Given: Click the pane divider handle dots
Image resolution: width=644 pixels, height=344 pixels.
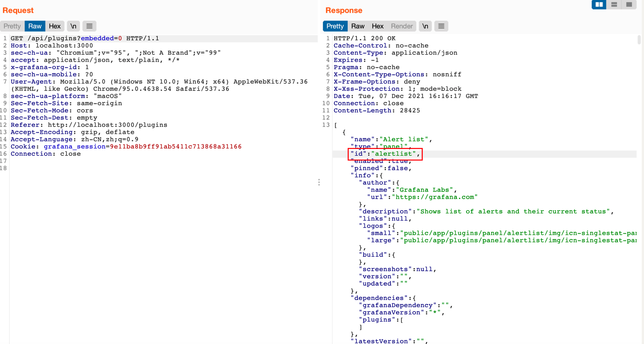Looking at the screenshot, I should (x=319, y=182).
